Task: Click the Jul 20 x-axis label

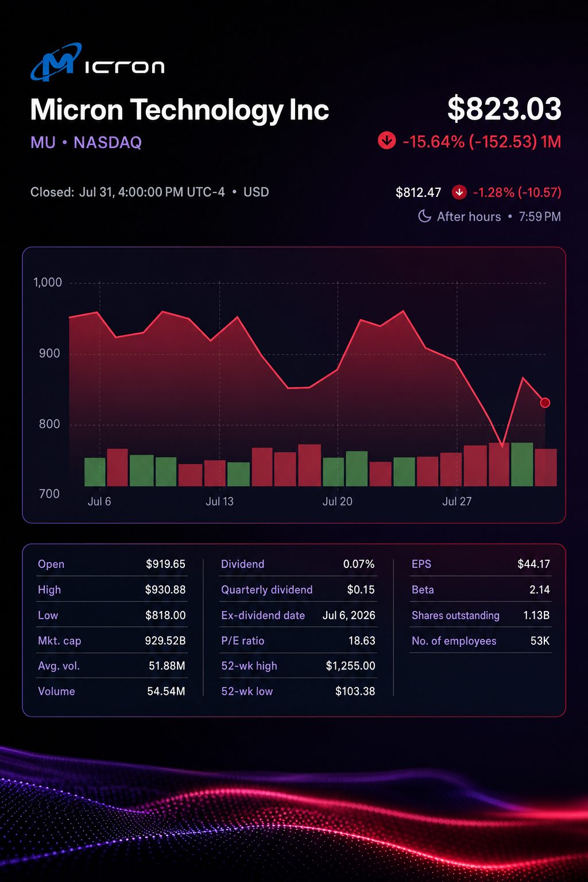Action: tap(337, 501)
